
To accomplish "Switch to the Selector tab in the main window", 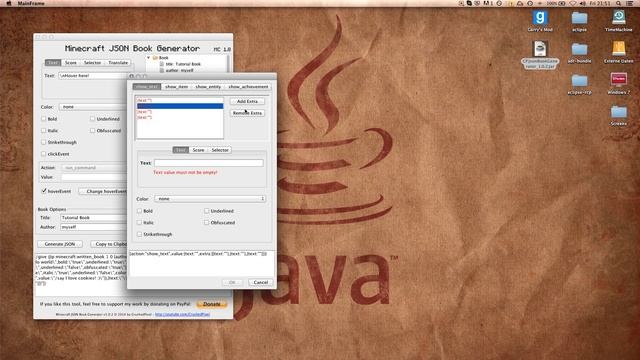I will click(x=92, y=62).
